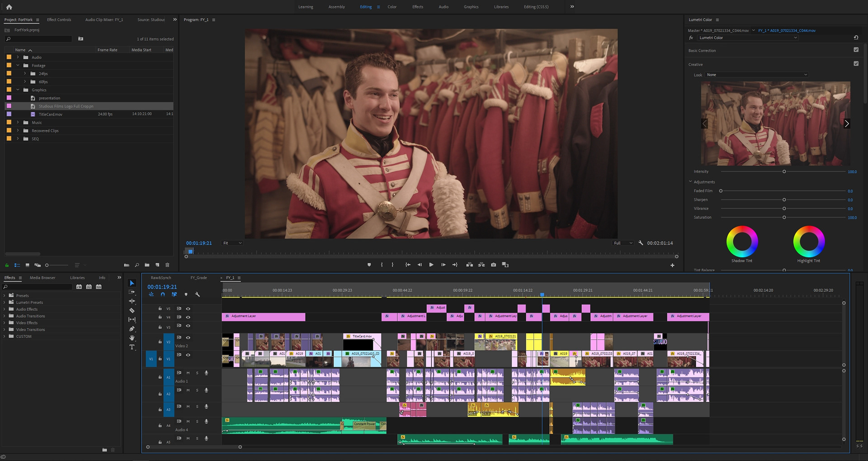Toggle V1 track output eye
This screenshot has width=868, height=461.
coord(188,355)
